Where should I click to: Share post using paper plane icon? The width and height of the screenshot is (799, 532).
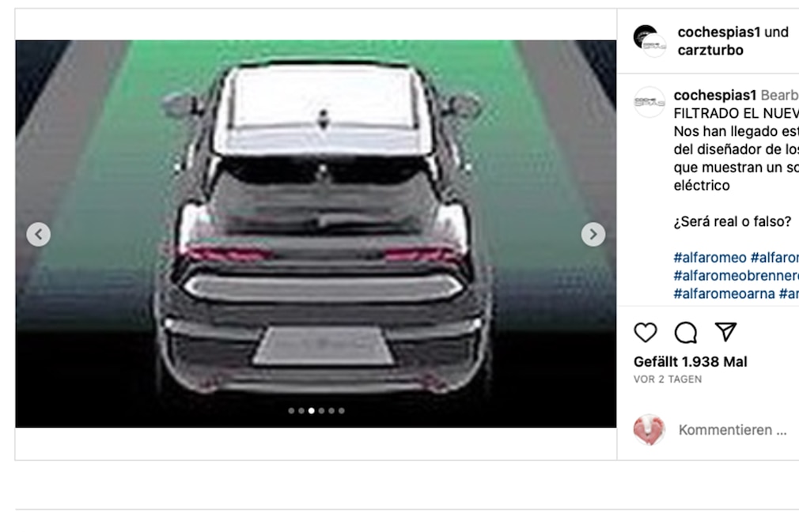(725, 332)
